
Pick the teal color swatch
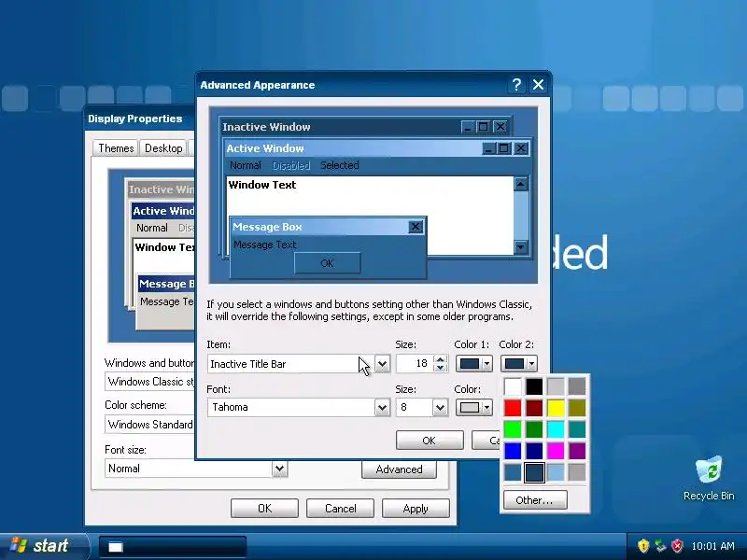577,429
